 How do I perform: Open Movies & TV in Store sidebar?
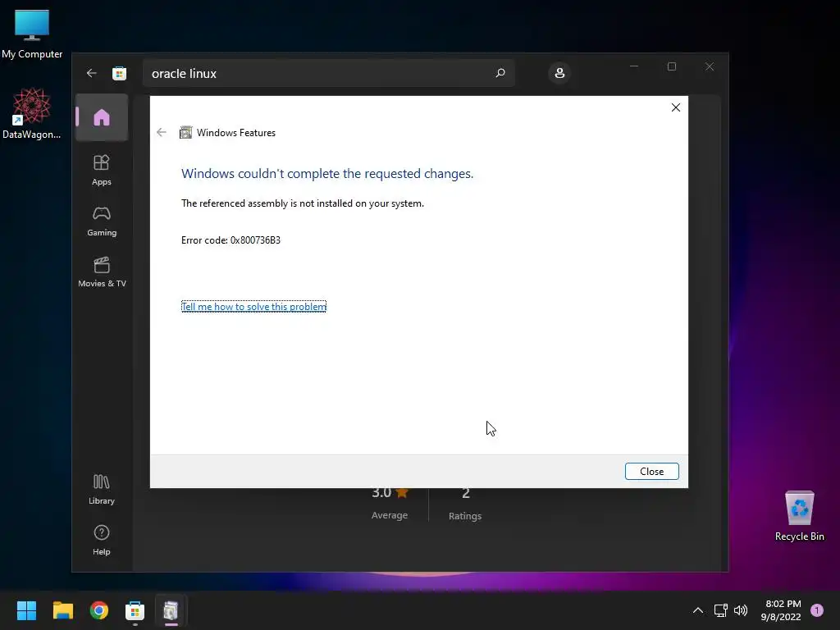point(102,272)
